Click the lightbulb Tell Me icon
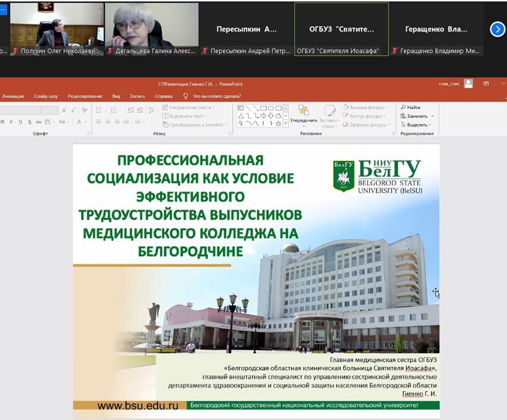 (186, 96)
